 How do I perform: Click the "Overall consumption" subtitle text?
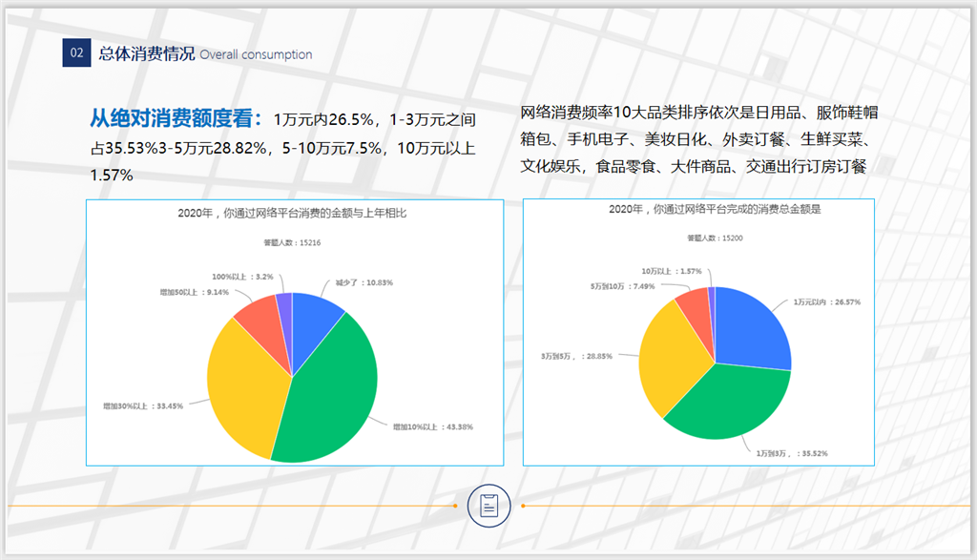(256, 54)
